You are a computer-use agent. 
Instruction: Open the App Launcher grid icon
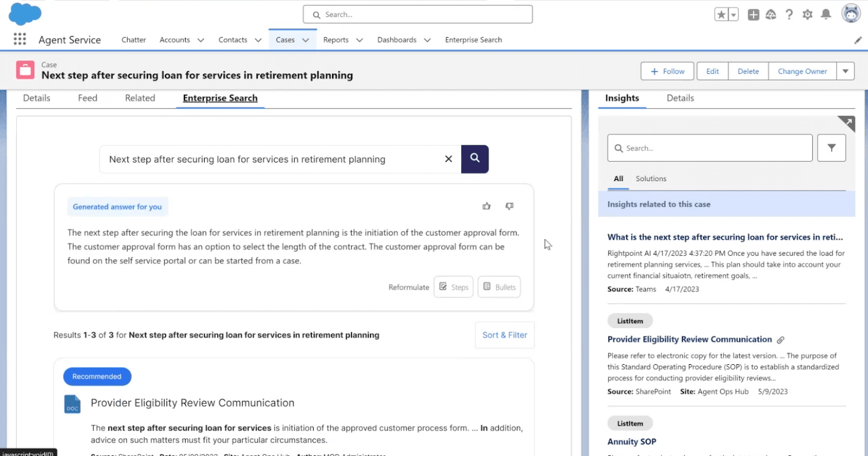click(x=20, y=39)
